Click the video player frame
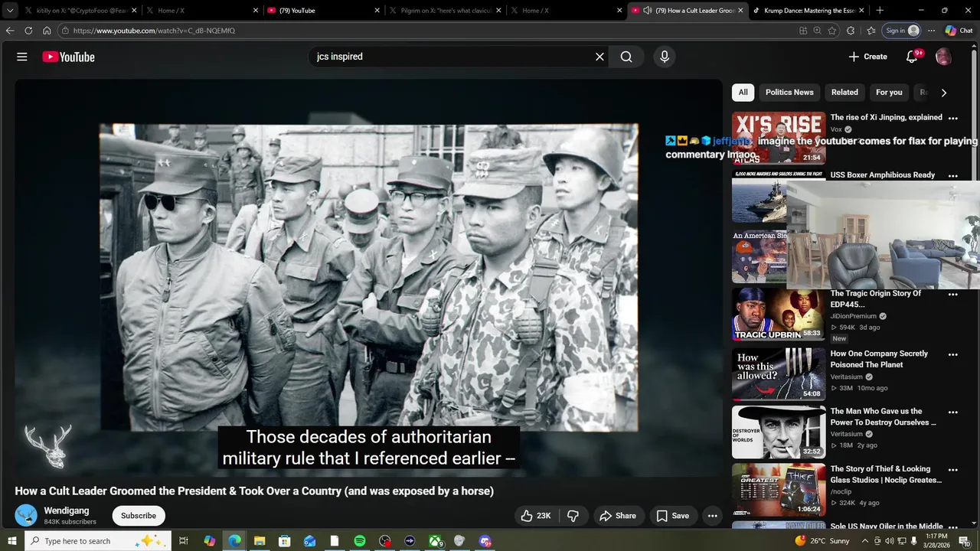Screen dimensions: 980x551 pos(368,278)
